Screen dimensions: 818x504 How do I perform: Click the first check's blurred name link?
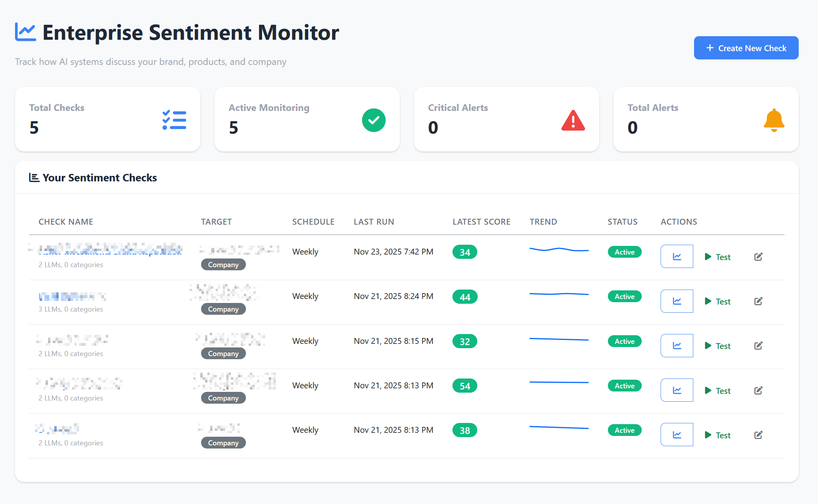(110, 251)
